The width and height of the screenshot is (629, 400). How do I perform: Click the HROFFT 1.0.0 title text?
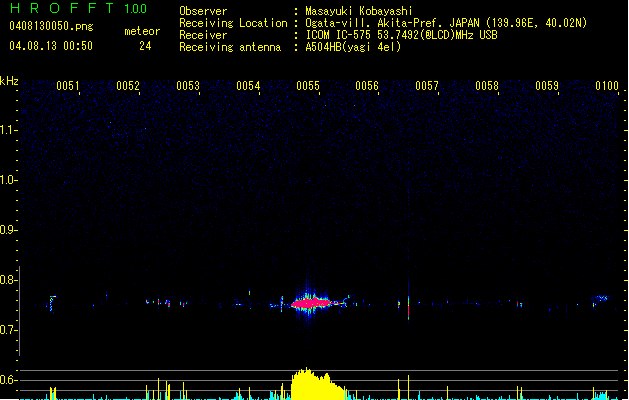click(79, 8)
